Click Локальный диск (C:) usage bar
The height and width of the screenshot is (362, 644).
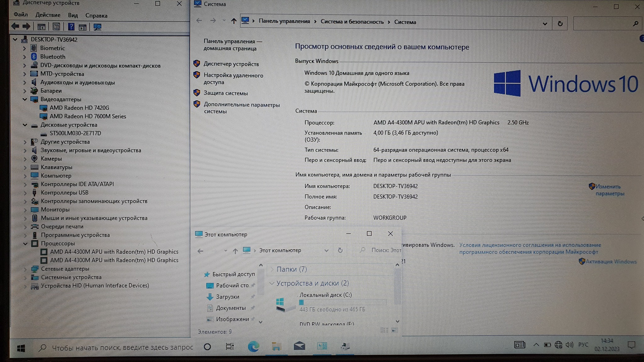click(x=343, y=302)
